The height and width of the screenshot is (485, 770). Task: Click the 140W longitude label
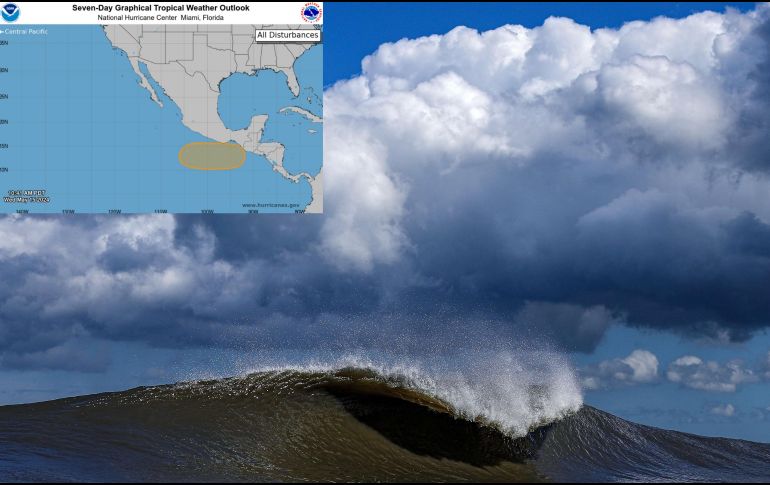22,211
